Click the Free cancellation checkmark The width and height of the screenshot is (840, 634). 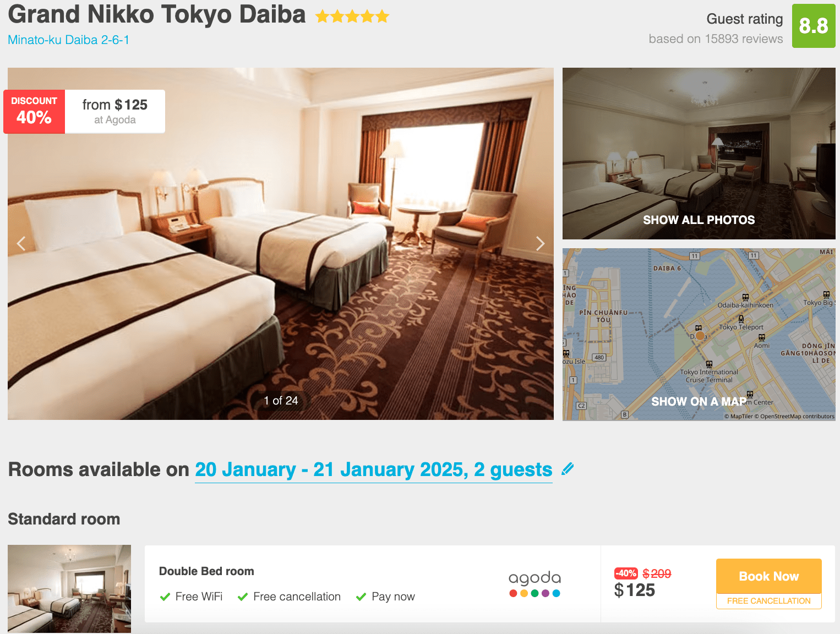pyautogui.click(x=243, y=597)
